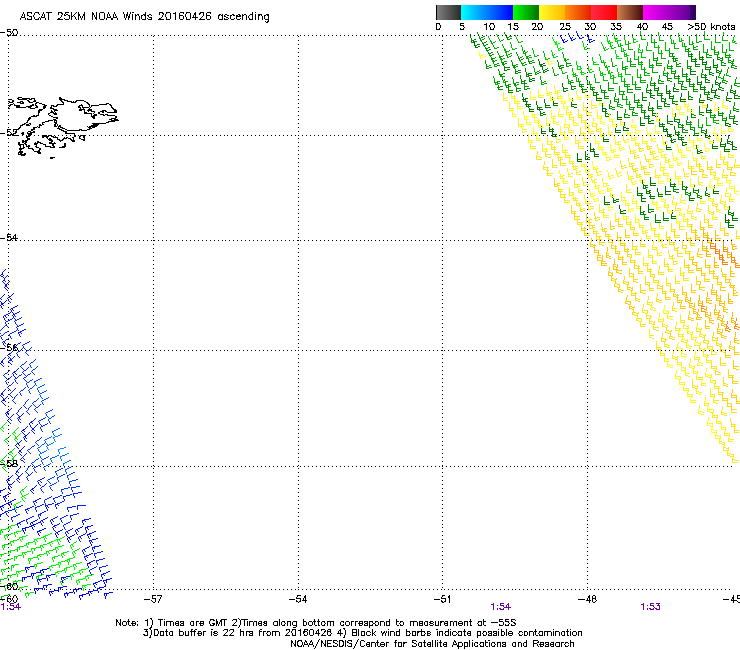This screenshot has height=650, width=740.
Task: Click the NOAA/NESDIS credit line
Action: pos(432,644)
